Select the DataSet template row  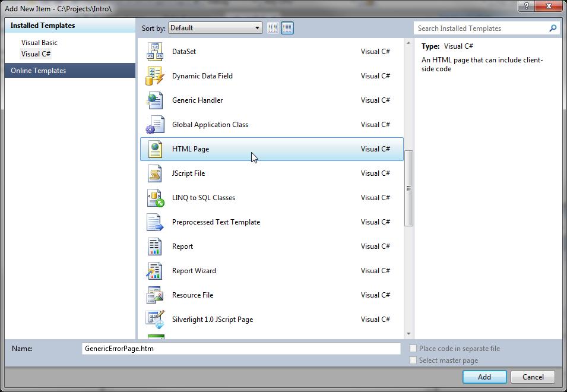[271, 52]
